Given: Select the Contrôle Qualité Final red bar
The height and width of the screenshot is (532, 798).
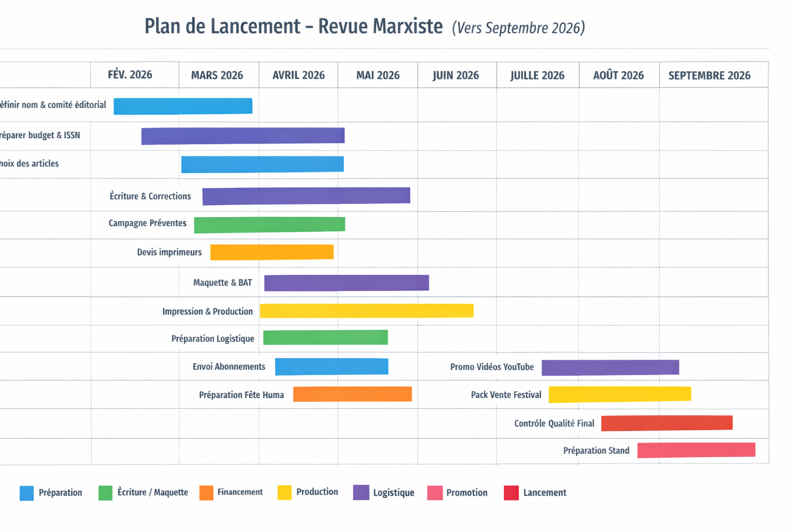Looking at the screenshot, I should point(667,423).
